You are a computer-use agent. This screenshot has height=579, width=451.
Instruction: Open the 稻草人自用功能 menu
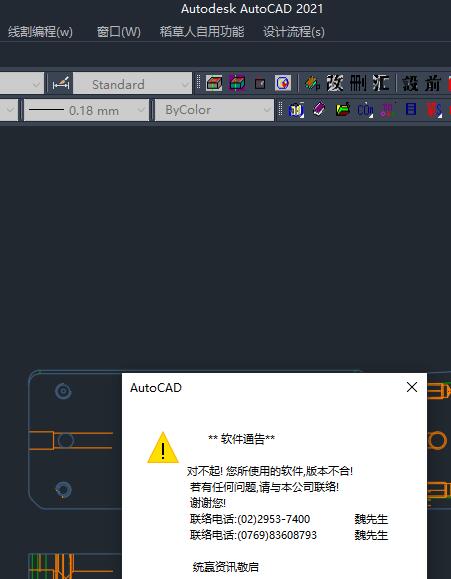point(202,32)
